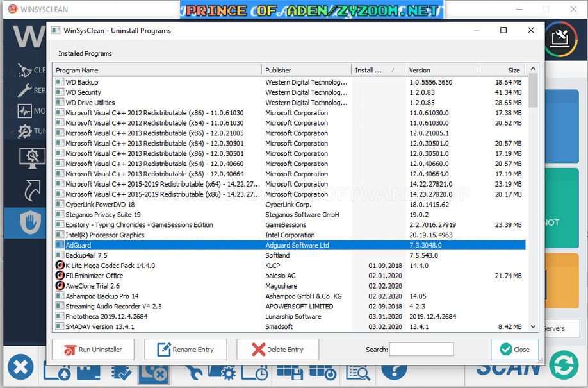Open the shortcut arrow icon in the sidebar
Image resolution: width=588 pixels, height=388 pixels.
coord(32,190)
